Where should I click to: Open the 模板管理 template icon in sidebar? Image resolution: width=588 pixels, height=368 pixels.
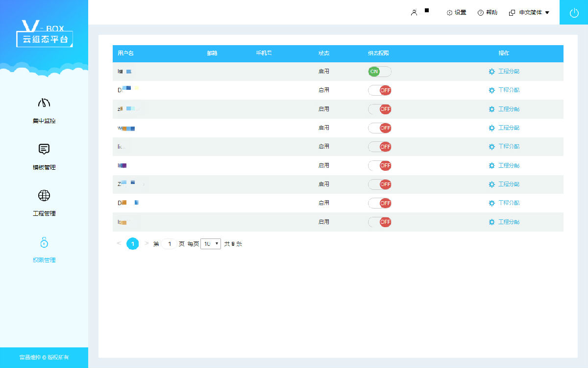pos(44,149)
